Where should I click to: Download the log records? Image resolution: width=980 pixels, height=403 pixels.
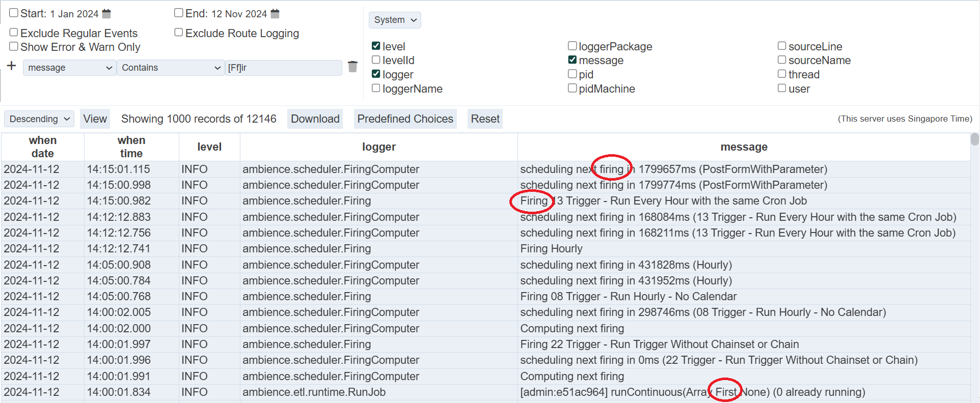point(315,119)
